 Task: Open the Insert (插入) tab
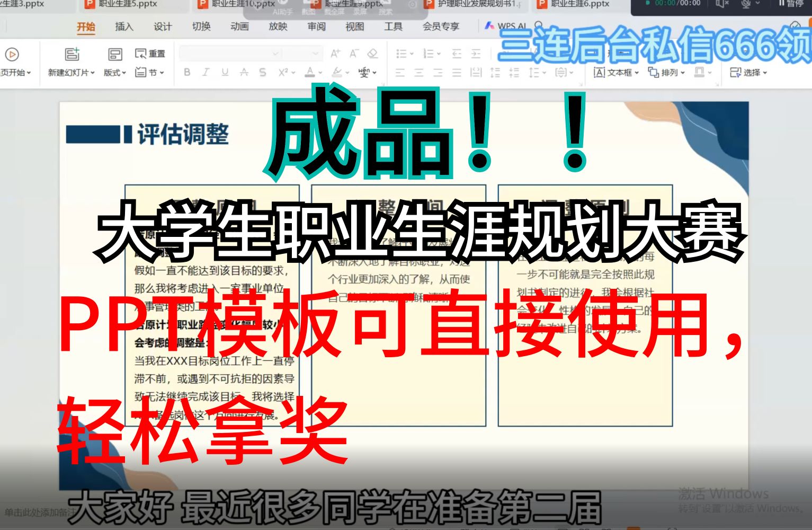pyautogui.click(x=124, y=26)
